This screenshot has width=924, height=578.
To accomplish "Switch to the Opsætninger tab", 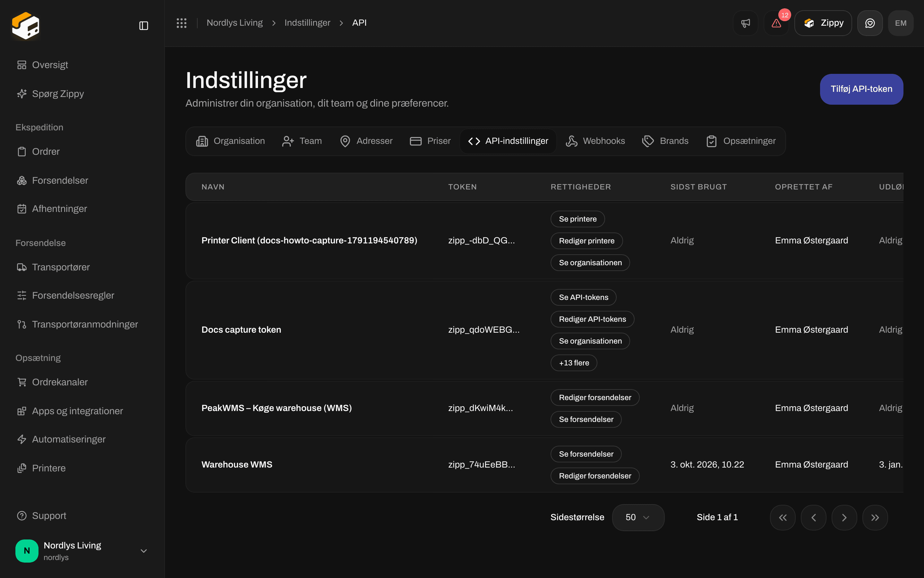I will pyautogui.click(x=741, y=141).
